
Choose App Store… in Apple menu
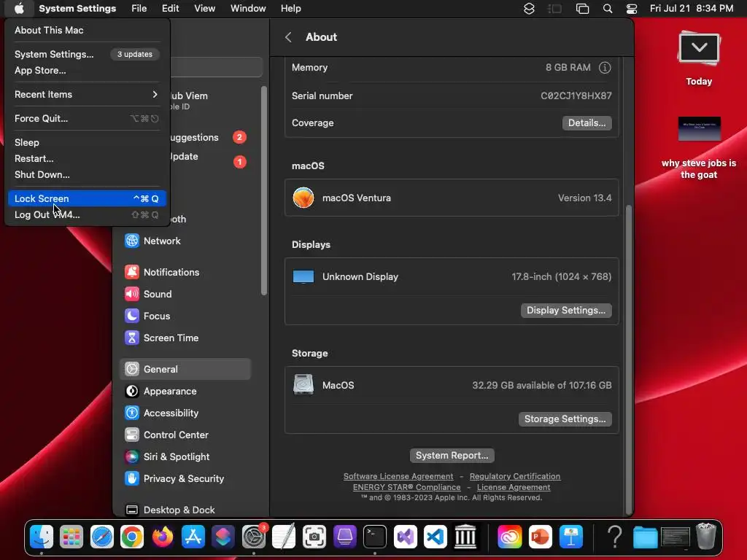87,71
